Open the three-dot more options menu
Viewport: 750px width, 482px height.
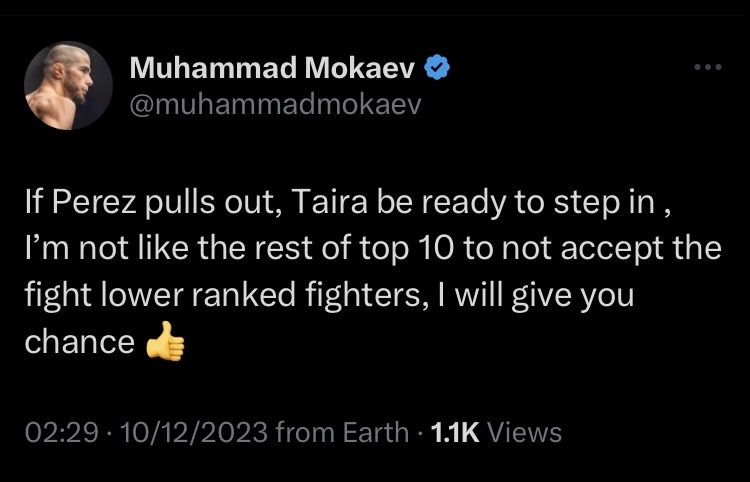[708, 67]
